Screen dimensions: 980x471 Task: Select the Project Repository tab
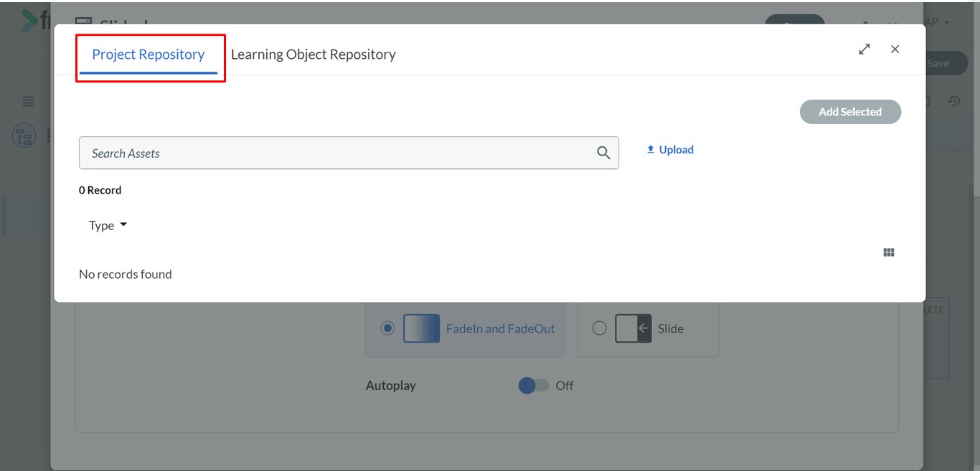pos(148,54)
